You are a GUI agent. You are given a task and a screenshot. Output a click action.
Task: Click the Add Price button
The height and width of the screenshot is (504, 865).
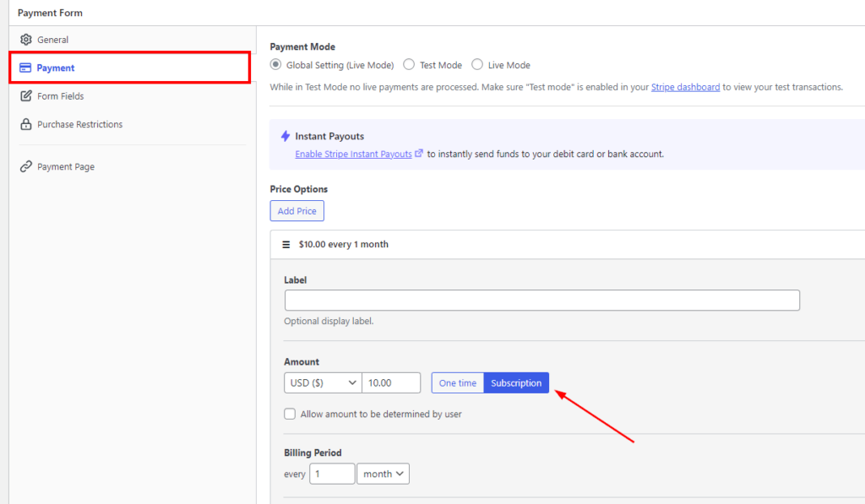[x=296, y=211]
